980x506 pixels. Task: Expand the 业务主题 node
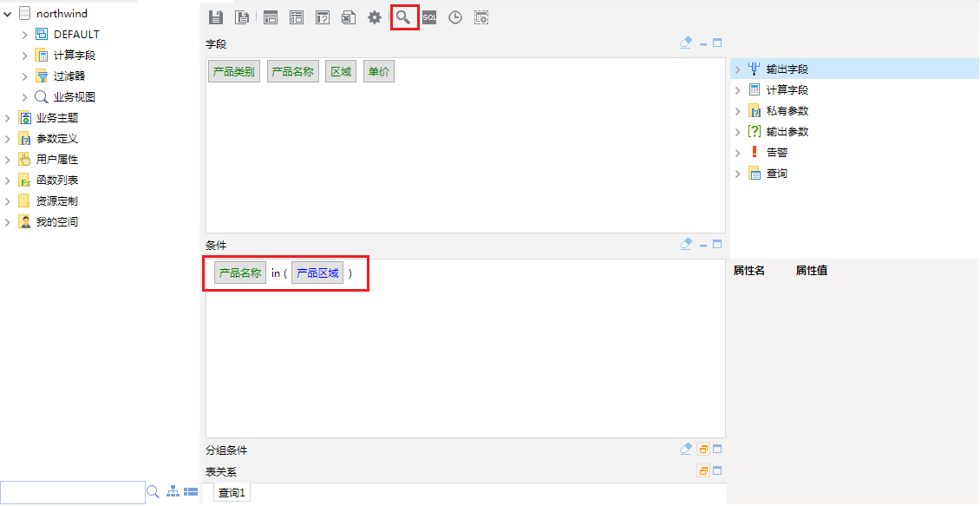[x=8, y=117]
